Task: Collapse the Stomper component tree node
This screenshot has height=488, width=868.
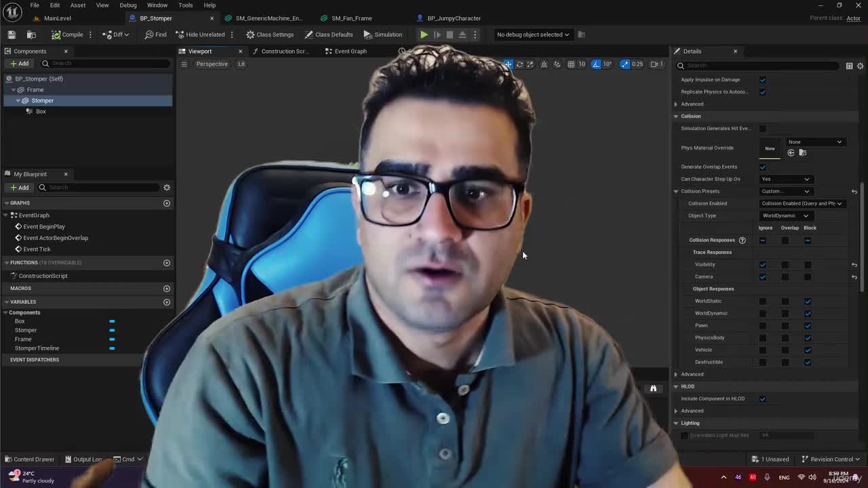Action: (x=18, y=100)
